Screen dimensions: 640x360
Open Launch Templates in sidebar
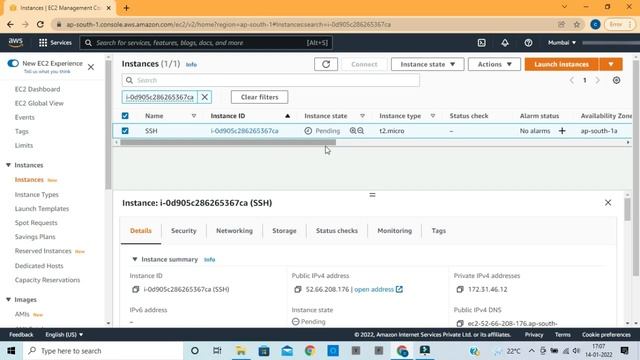pyautogui.click(x=42, y=209)
